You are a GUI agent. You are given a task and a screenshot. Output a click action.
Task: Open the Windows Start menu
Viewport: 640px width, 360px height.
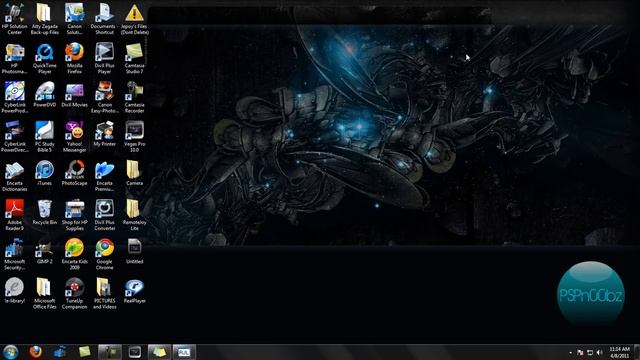click(11, 352)
